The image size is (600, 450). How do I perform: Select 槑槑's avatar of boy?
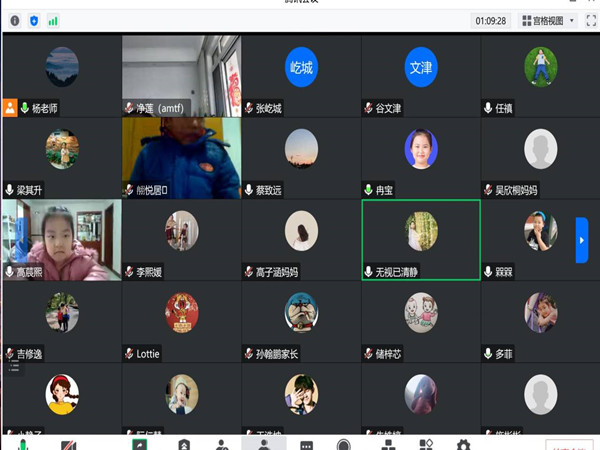pos(540,231)
